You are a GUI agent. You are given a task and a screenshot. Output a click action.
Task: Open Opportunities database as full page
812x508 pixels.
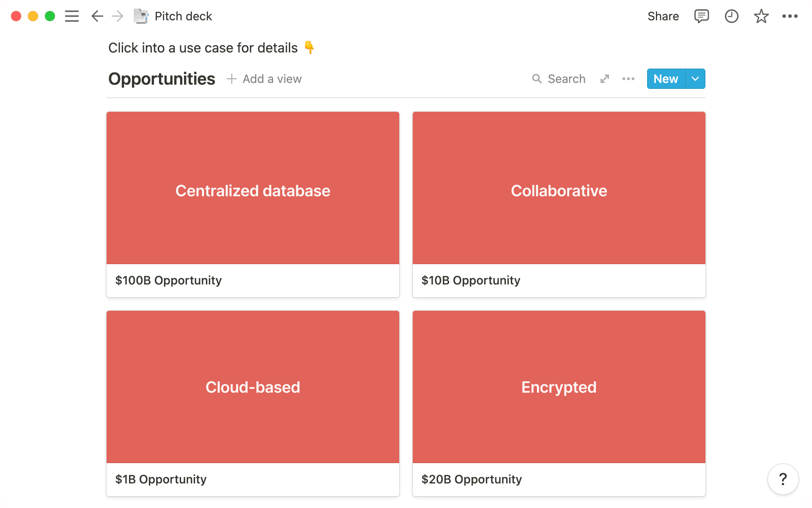point(605,79)
